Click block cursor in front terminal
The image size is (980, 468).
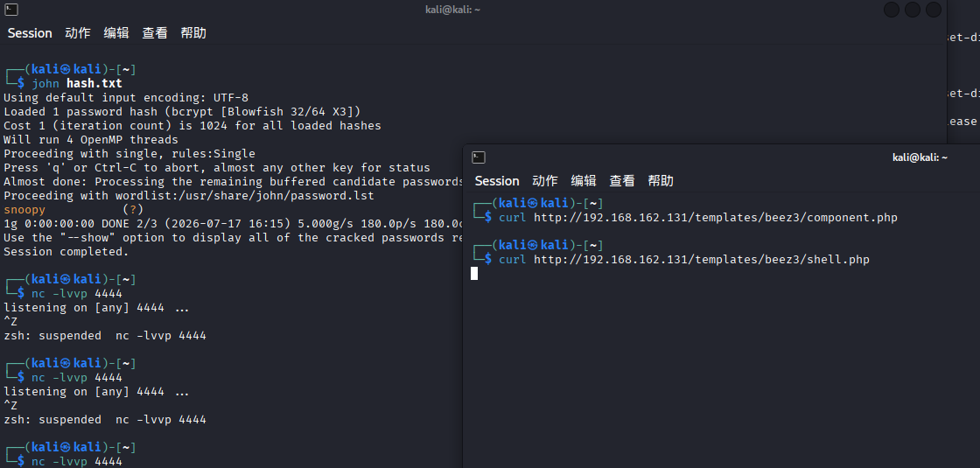tap(474, 273)
